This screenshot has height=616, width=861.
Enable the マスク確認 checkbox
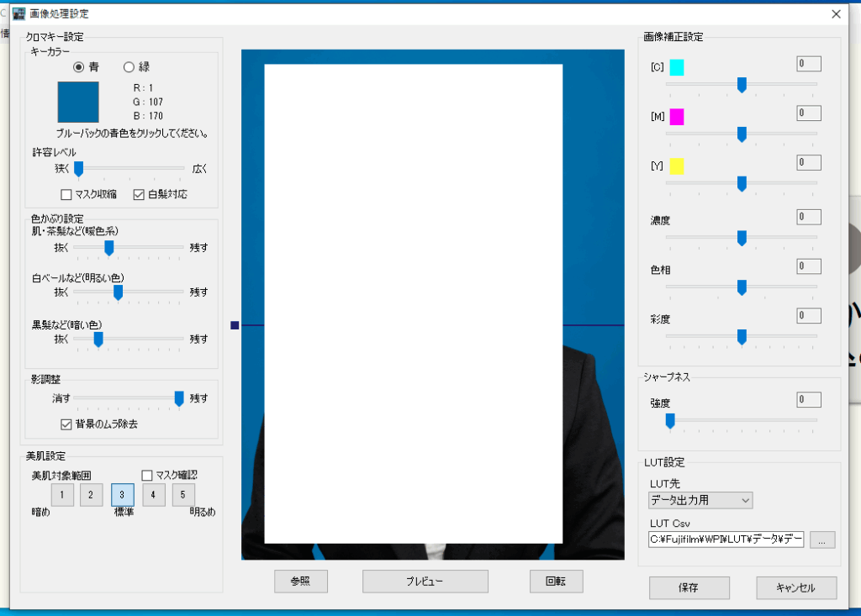[147, 475]
